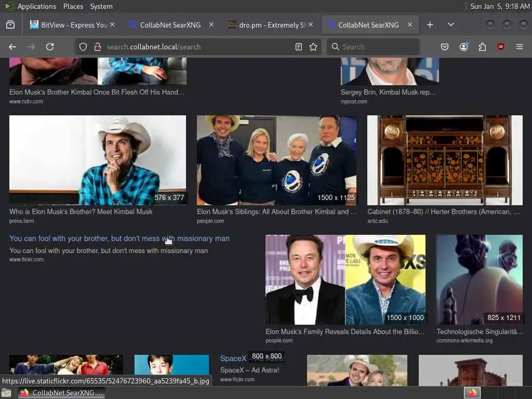532x399 pixels.
Task: Switch to first CollabNet SearXNG tab
Action: [x=170, y=25]
